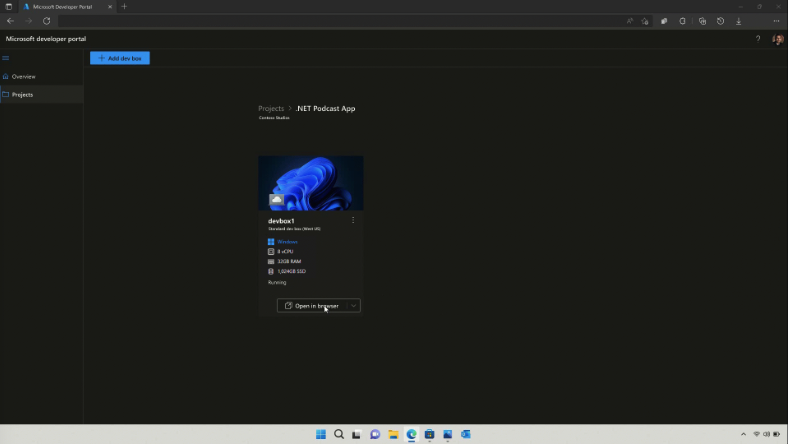Open network and volume quick settings

coord(766,434)
